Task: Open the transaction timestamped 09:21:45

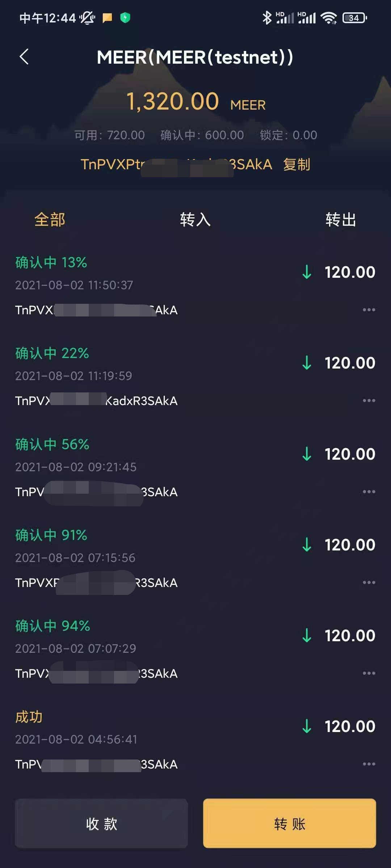Action: click(195, 467)
